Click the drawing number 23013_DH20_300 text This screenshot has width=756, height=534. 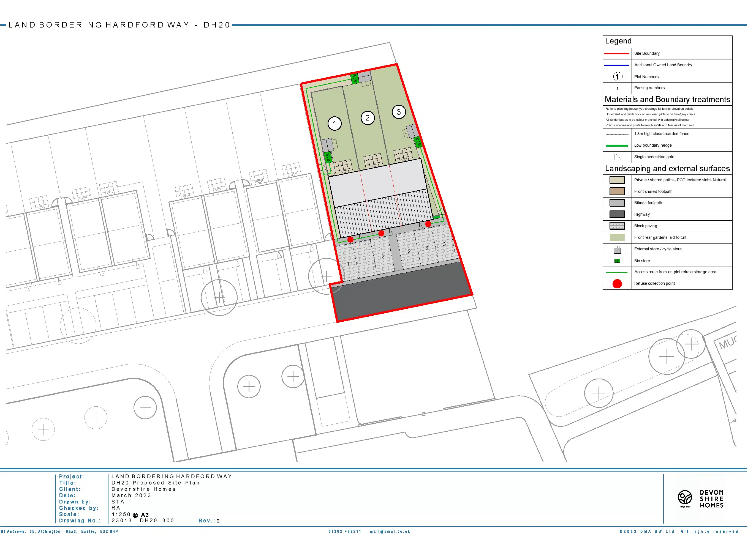coord(143,521)
